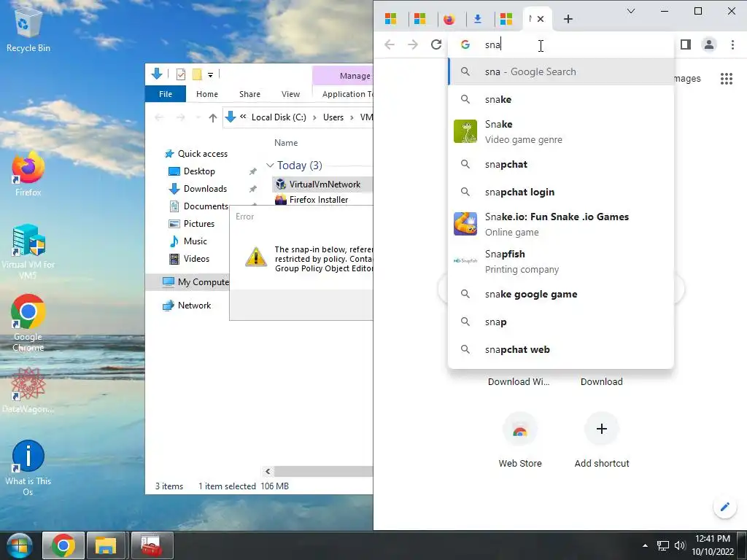Click Chrome's reload page button
Screen dimensions: 747x560
point(436,44)
